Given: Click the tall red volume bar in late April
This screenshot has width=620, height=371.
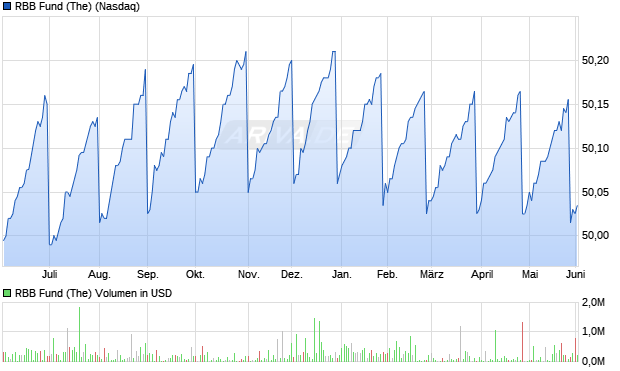Looking at the screenshot, I should tap(522, 342).
